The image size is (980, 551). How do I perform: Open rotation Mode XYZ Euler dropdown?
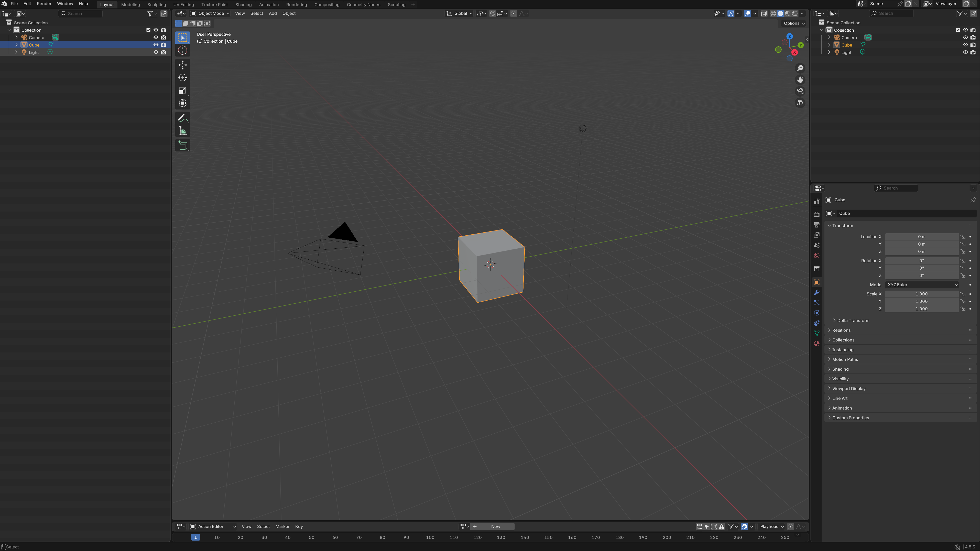pos(921,285)
